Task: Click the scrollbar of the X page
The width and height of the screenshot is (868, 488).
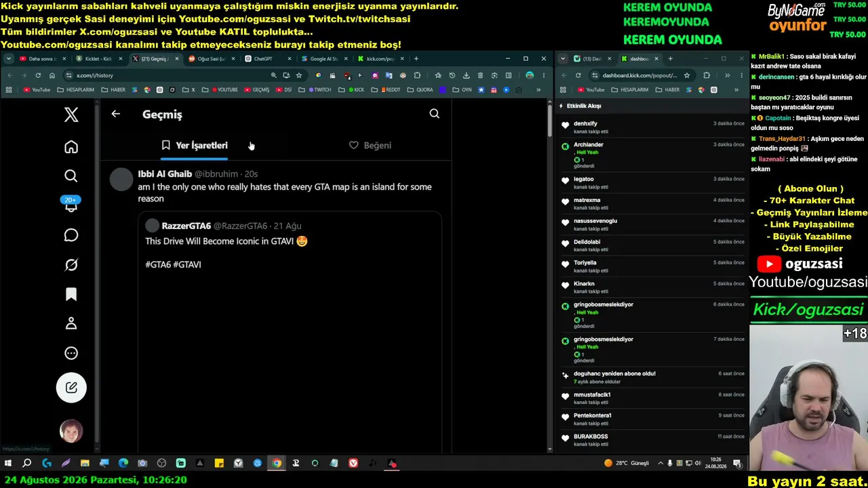Action: click(549, 122)
